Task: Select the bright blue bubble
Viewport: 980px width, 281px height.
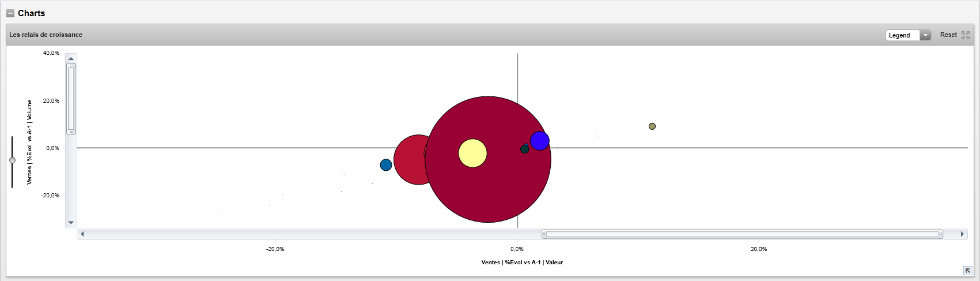Action: [540, 141]
